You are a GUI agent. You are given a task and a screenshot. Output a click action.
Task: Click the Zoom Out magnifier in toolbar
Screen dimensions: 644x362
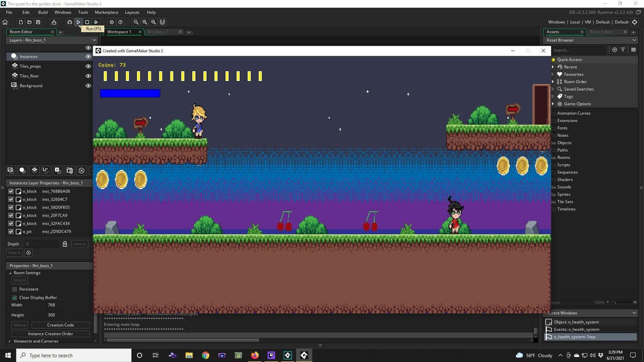tap(136, 22)
